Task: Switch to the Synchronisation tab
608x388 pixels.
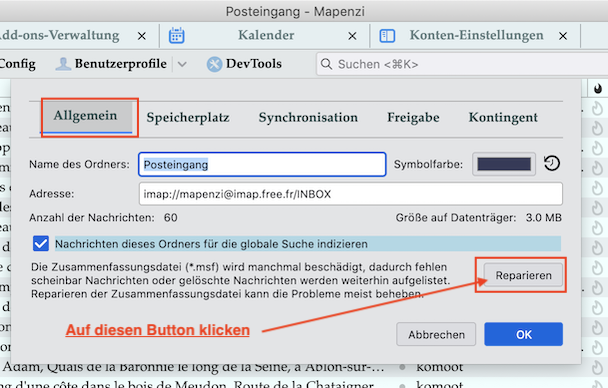Action: tap(308, 117)
